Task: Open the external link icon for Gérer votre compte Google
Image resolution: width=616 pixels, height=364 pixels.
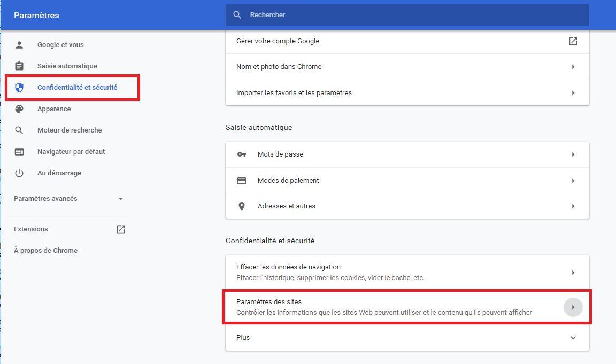Action: pos(573,41)
